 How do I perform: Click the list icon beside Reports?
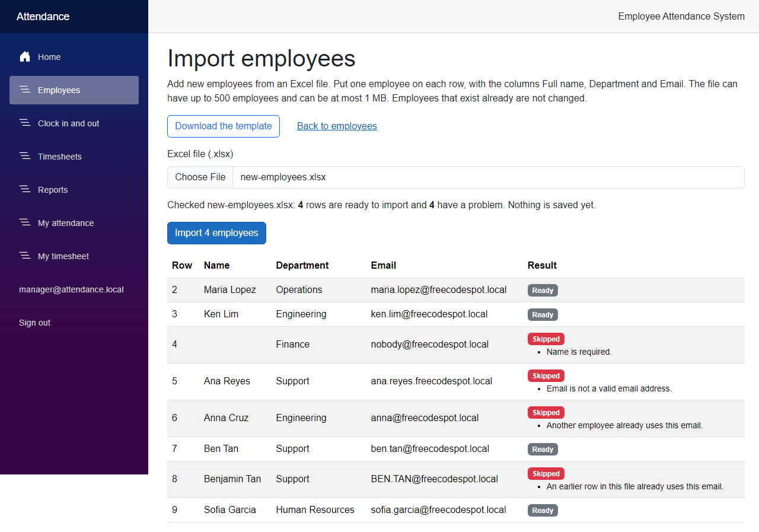coord(25,189)
